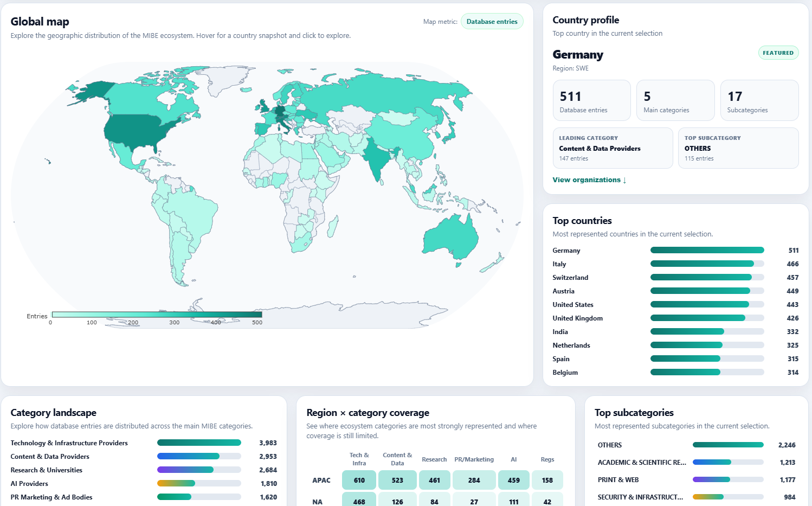Select Austria in Top countries list

tap(675, 291)
